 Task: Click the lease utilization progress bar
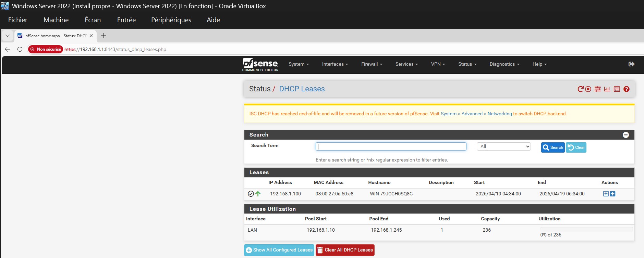(x=586, y=229)
